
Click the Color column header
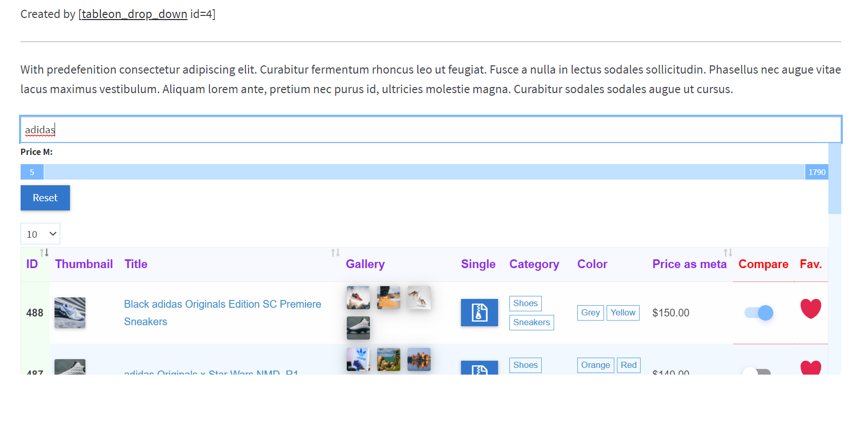click(x=592, y=264)
